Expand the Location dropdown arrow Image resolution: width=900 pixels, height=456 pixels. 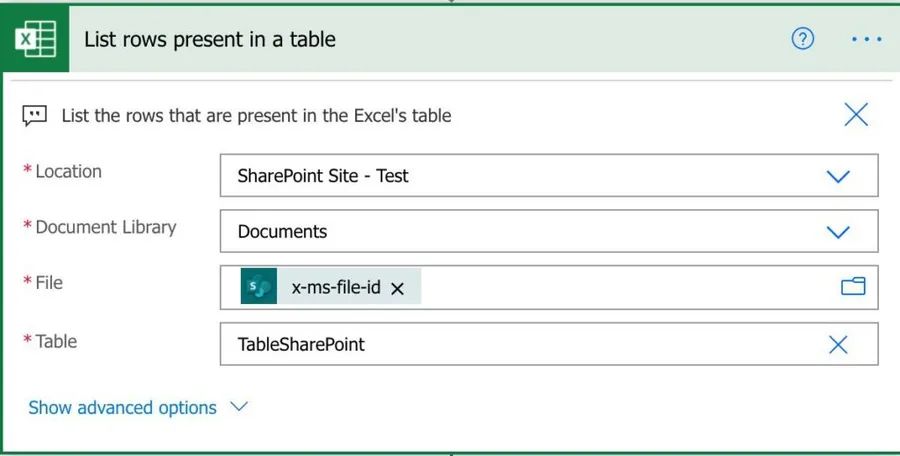(x=838, y=176)
